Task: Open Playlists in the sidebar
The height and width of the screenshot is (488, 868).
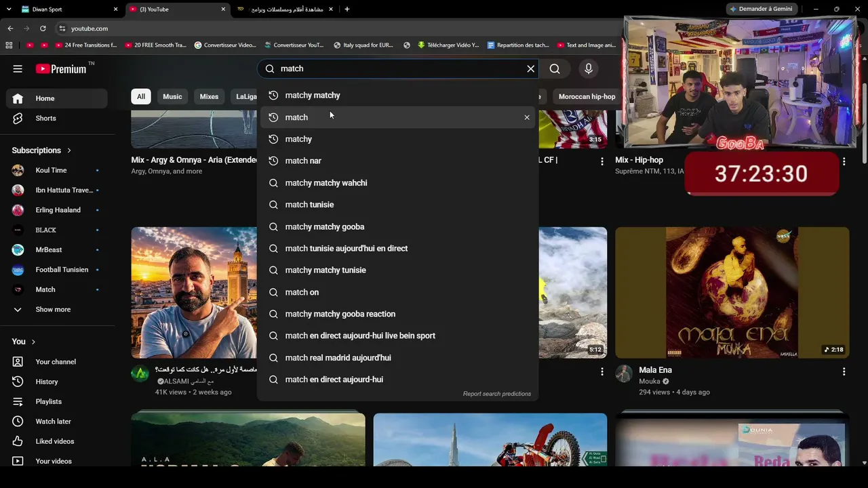Action: click(57, 401)
